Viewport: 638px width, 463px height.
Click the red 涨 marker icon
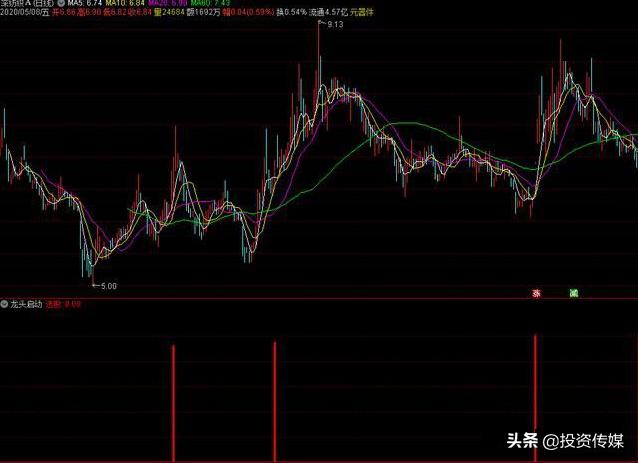(x=537, y=293)
